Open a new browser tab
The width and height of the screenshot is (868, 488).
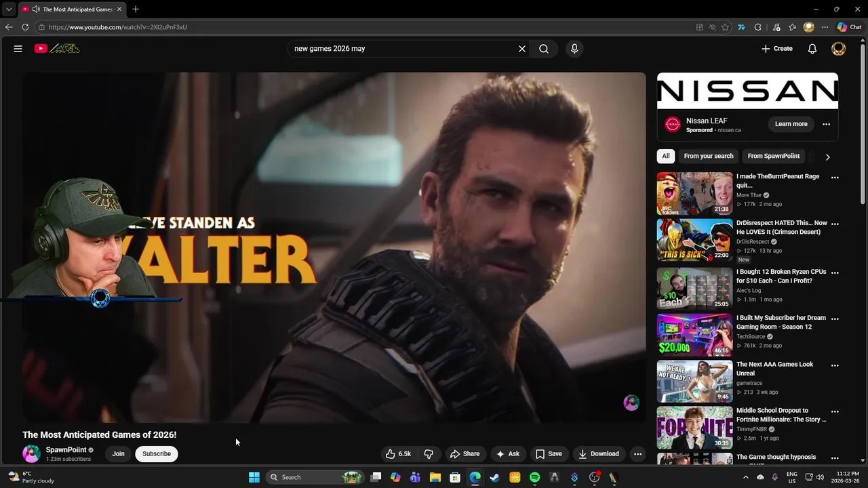click(x=136, y=9)
